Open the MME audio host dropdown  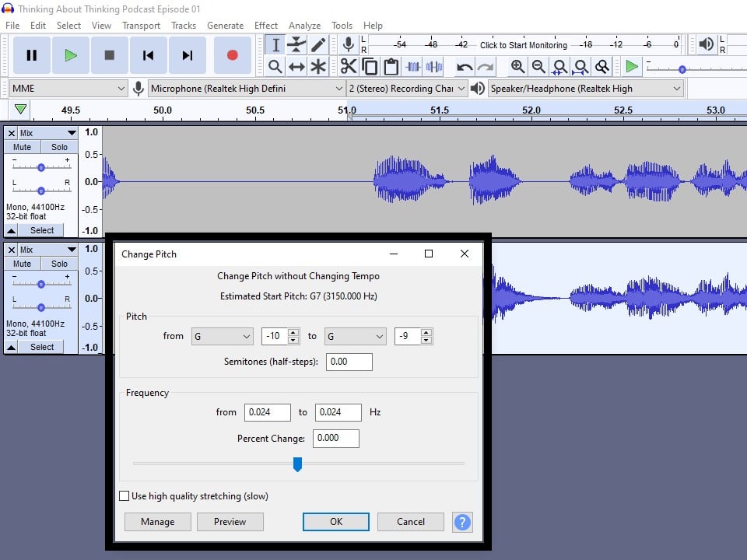(68, 89)
